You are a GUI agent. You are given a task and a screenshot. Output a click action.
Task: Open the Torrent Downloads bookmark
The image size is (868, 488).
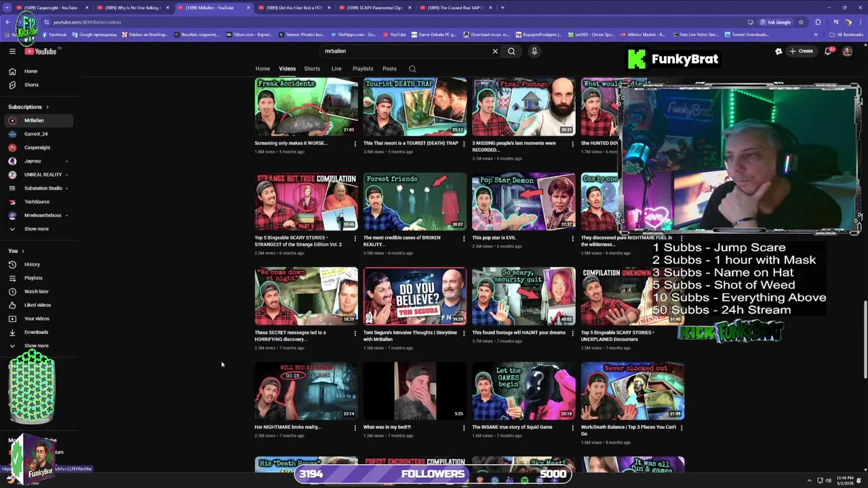(x=747, y=35)
